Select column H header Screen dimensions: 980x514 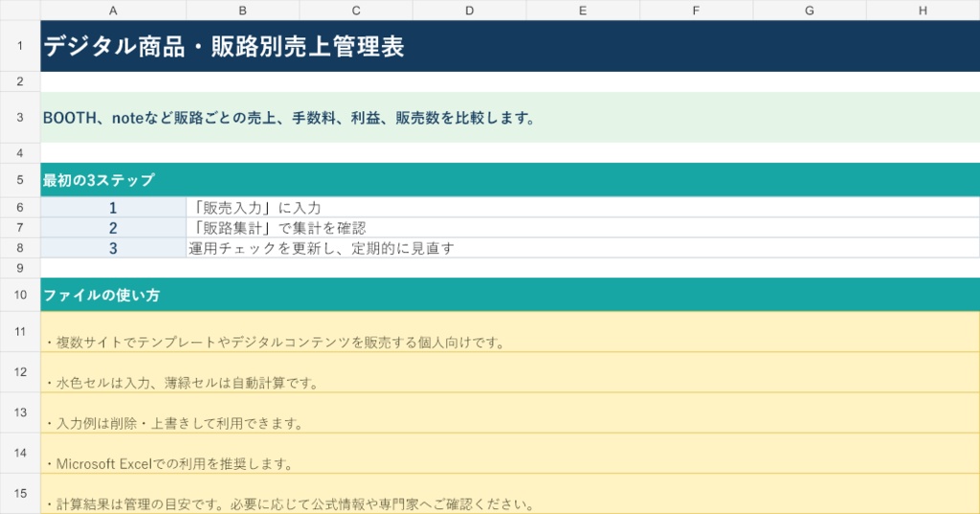pos(924,10)
